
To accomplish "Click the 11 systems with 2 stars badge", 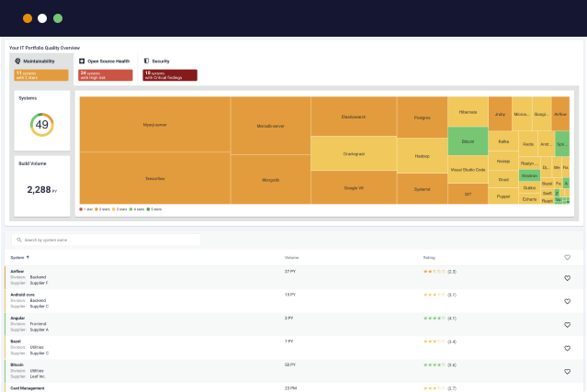I will 41,75.
